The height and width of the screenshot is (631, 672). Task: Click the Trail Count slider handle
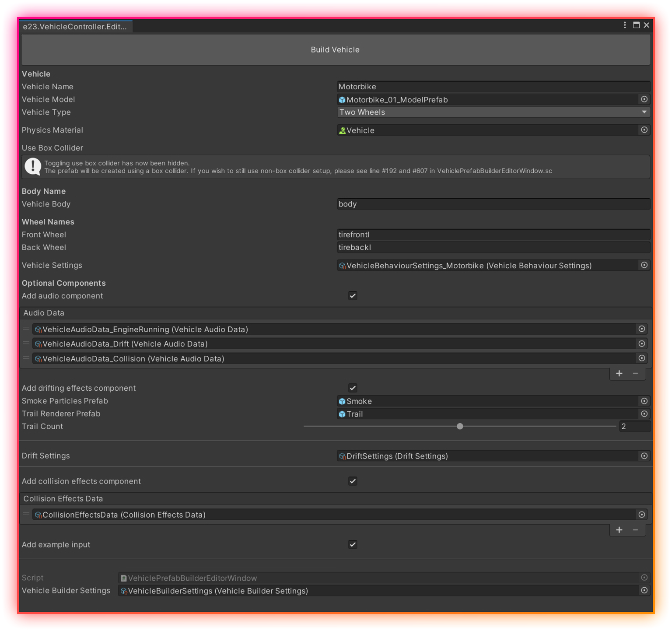460,427
